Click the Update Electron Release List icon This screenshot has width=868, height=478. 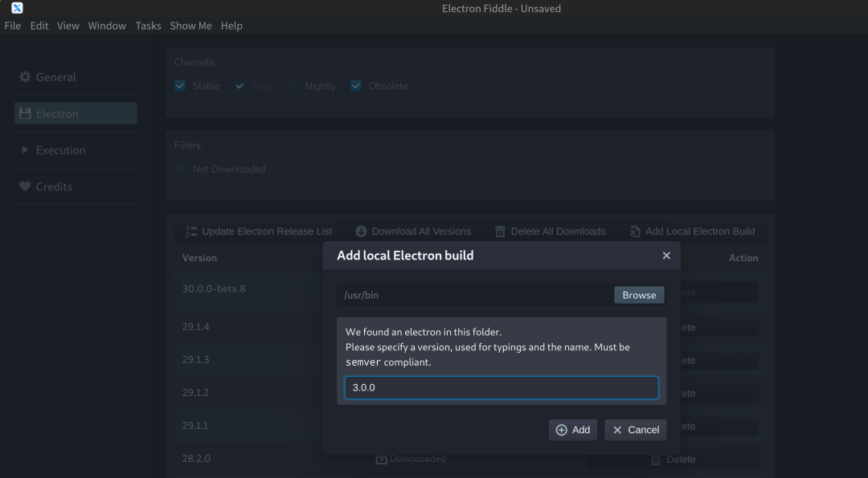191,231
